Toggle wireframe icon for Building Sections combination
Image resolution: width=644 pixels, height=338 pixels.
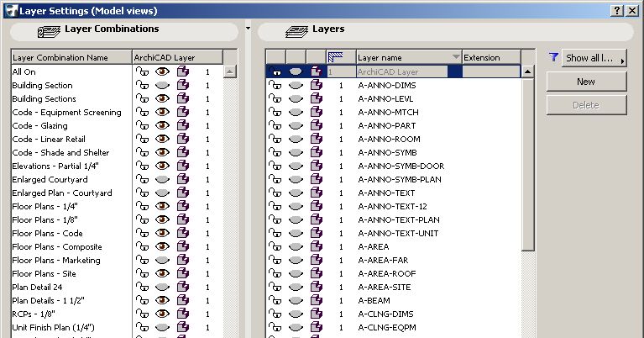coord(183,98)
